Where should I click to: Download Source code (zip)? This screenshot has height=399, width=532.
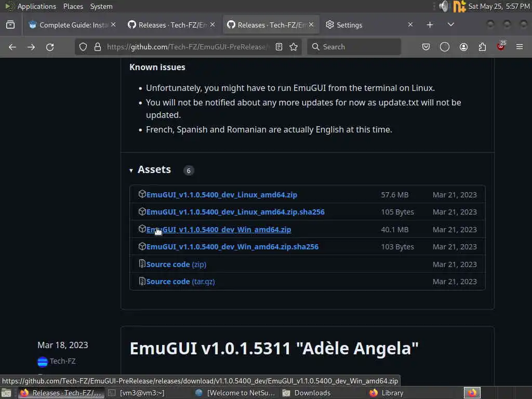[x=177, y=264]
